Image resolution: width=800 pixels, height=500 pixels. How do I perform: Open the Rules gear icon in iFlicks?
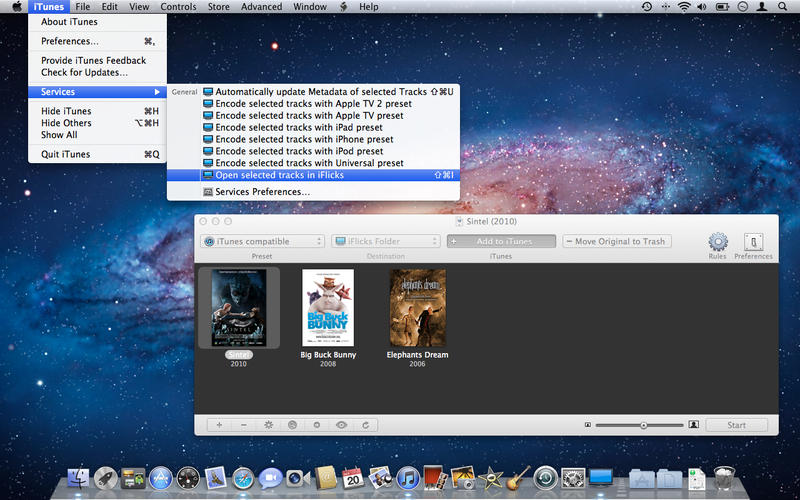[717, 243]
